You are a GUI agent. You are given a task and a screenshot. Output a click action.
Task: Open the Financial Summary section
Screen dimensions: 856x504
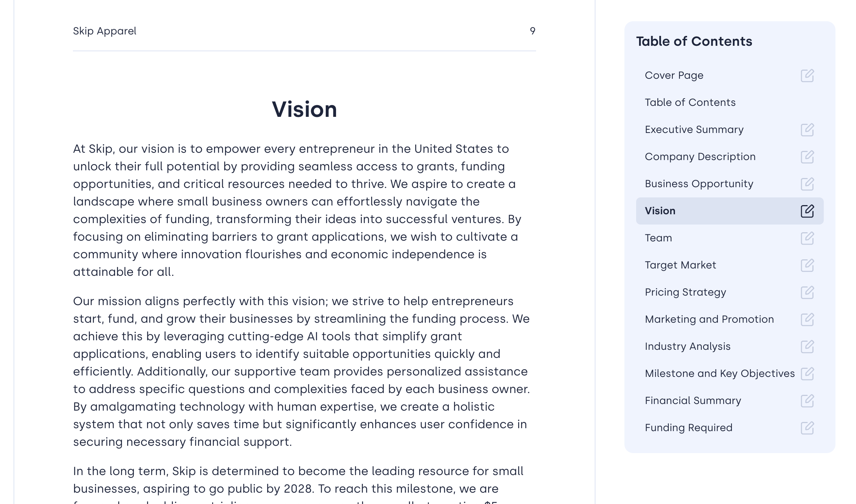[693, 401]
